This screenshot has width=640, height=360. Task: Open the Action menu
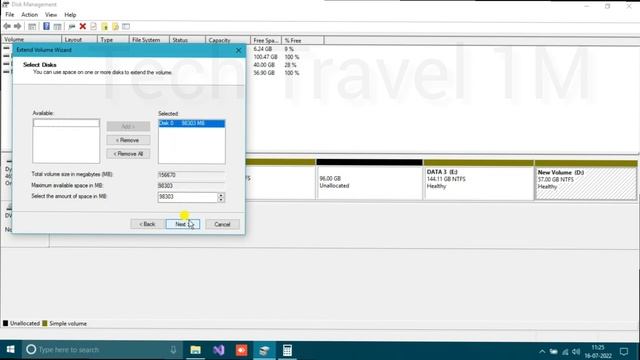29,15
